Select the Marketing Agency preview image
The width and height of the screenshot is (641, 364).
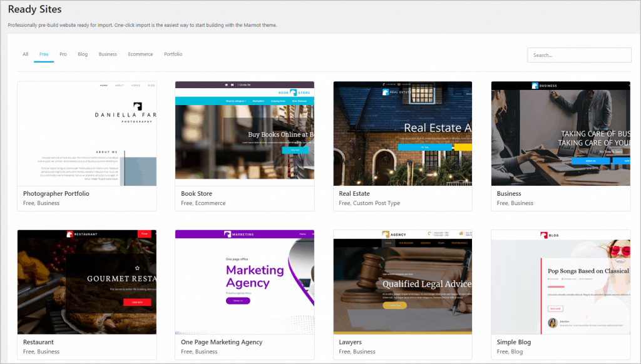245,281
